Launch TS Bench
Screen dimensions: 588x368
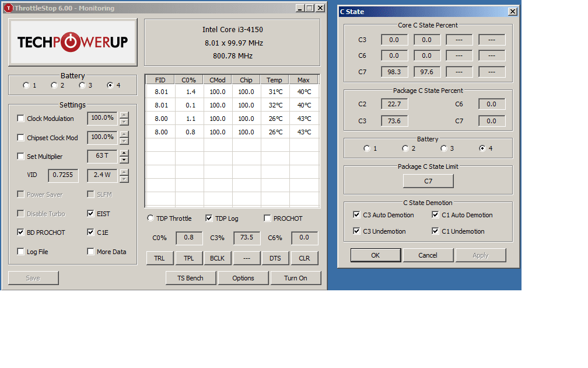tap(191, 278)
